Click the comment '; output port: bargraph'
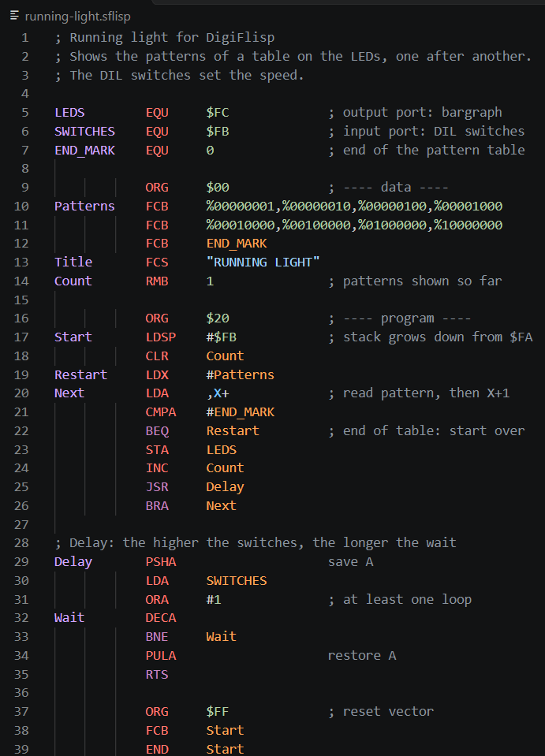 [416, 113]
